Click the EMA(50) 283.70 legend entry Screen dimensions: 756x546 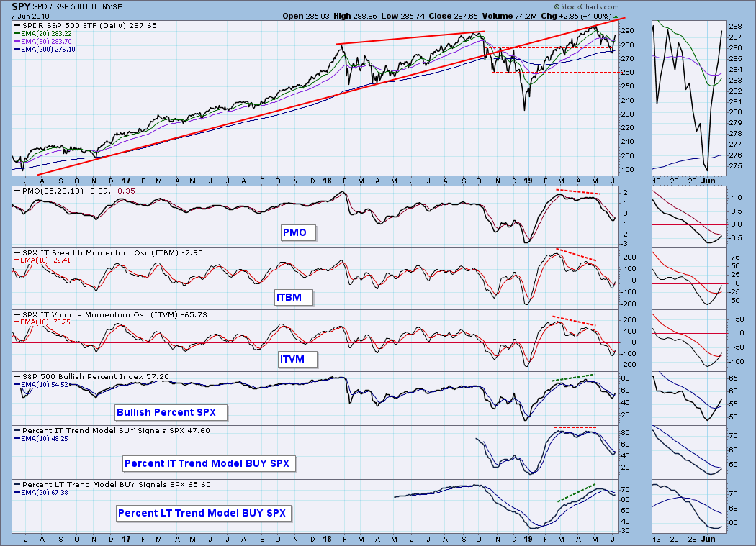pos(43,42)
